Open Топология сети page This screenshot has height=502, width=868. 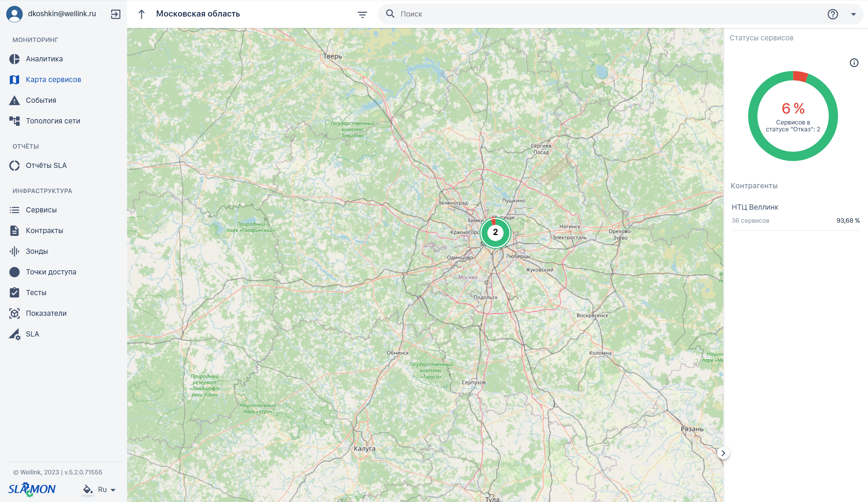53,121
